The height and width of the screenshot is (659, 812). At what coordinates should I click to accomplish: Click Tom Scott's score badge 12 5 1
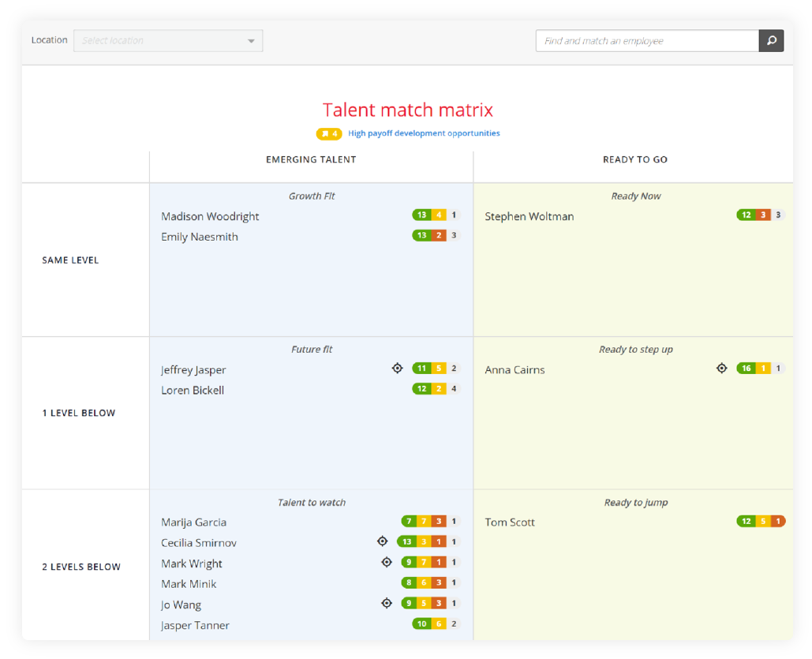click(x=761, y=521)
